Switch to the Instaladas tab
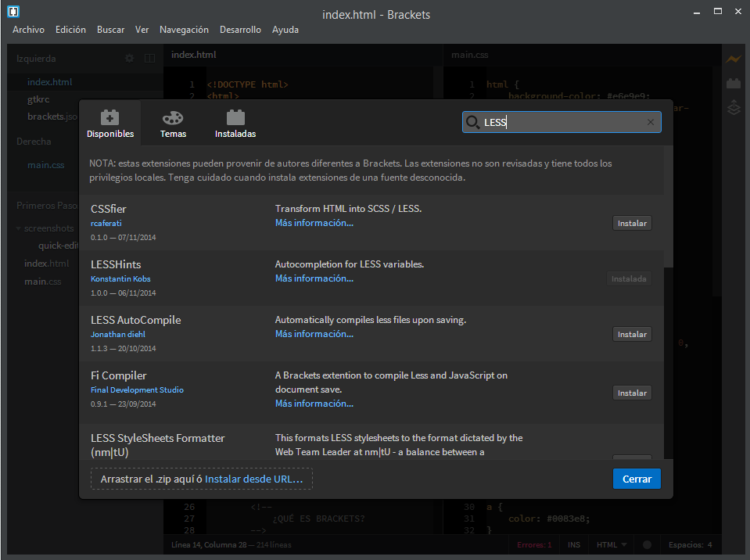This screenshot has height=560, width=750. (x=235, y=124)
